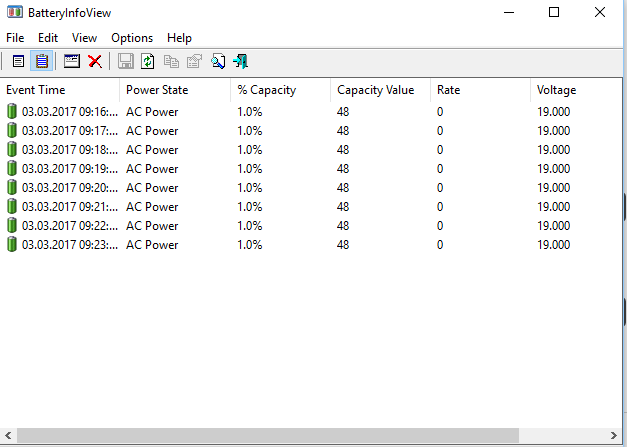The width and height of the screenshot is (627, 447).
Task: Click 1.0% capacity in the 09:17 row
Action: coord(250,131)
